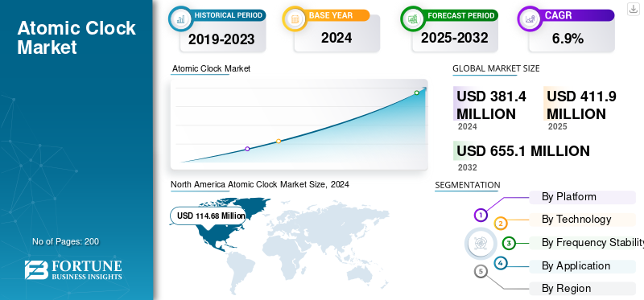Screen dimensions: 644x300
Task: Click the GLOBAL MARKET SIZE heading
Action: 496,68
